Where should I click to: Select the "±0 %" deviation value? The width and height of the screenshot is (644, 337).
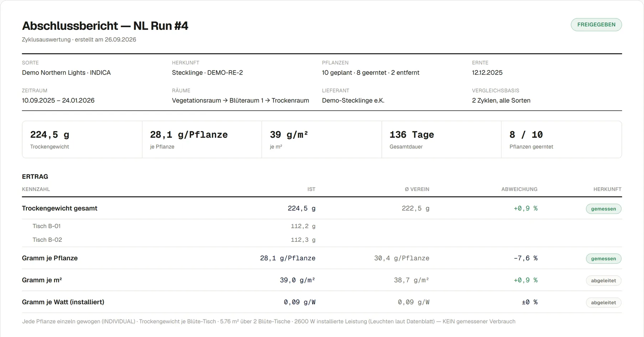pos(530,302)
